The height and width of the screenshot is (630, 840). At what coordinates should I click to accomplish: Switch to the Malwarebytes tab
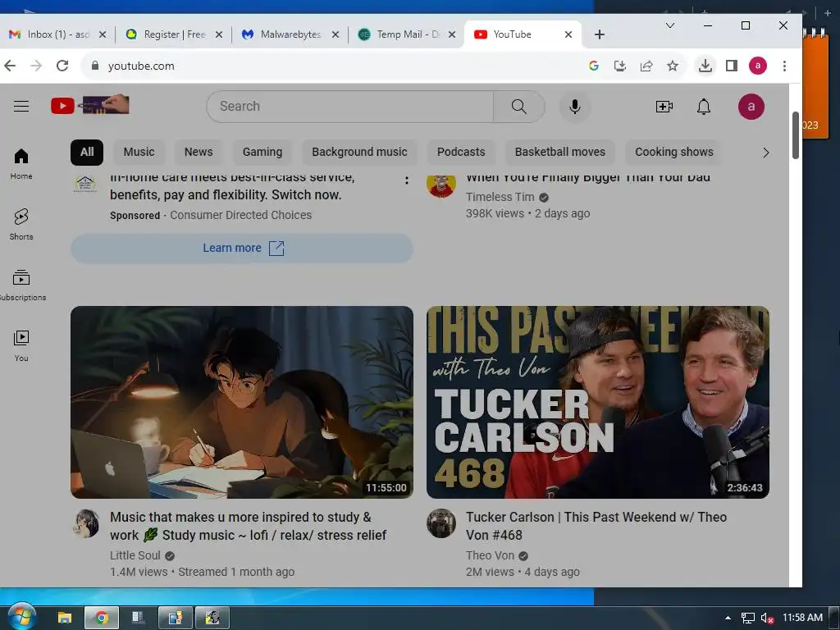[x=290, y=34]
